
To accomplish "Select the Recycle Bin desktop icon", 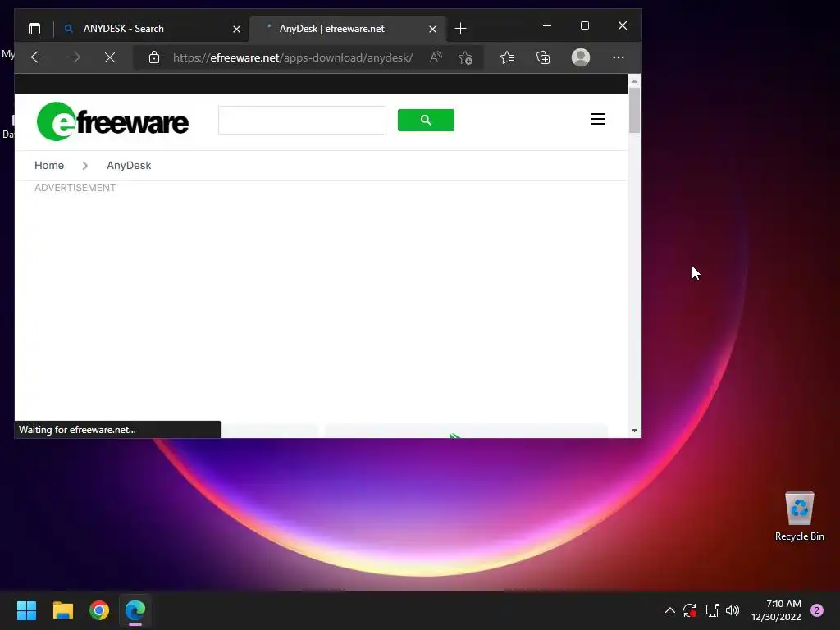I will [799, 517].
